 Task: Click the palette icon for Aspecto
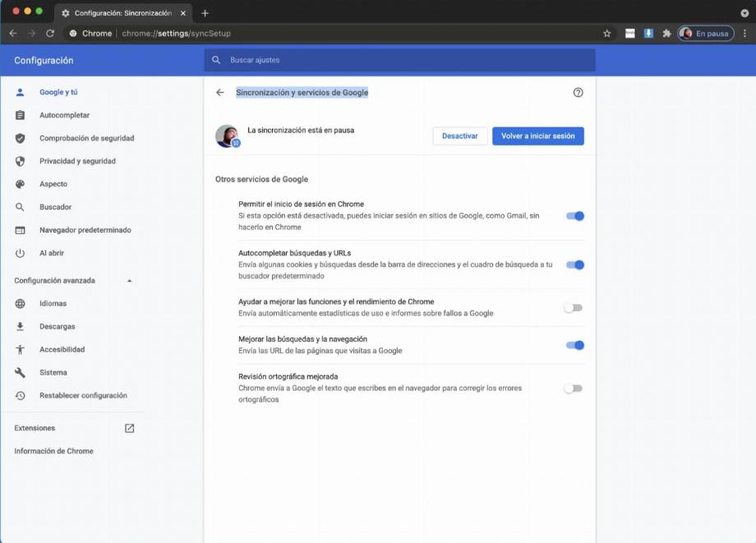20,184
